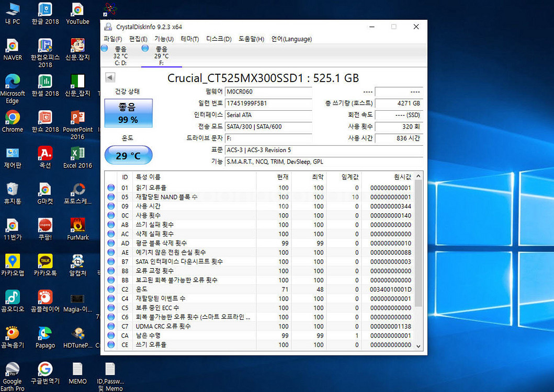The width and height of the screenshot is (554, 392).
Task: Open the 파일(F) menu
Action: click(x=112, y=39)
